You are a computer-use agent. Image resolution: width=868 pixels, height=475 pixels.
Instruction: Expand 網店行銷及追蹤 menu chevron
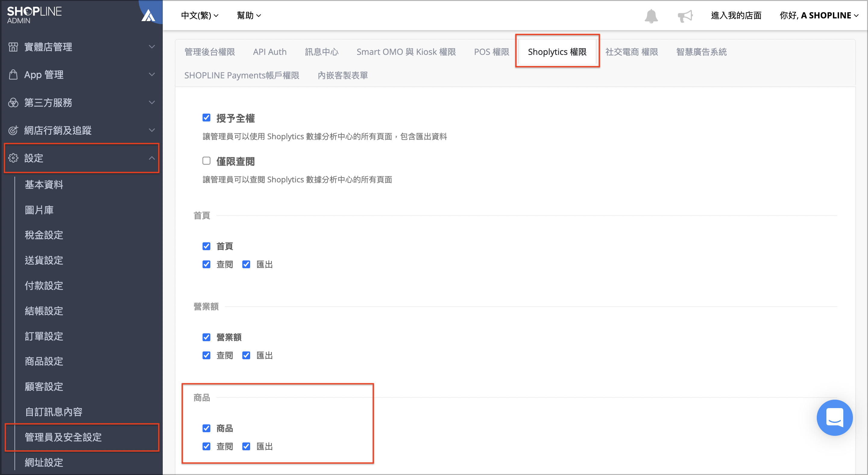pos(152,130)
